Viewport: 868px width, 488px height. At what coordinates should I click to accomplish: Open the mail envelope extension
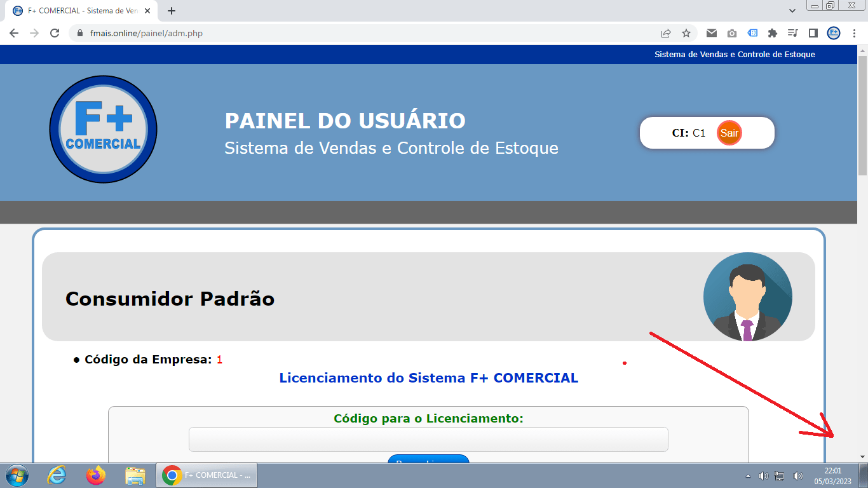[x=712, y=33]
